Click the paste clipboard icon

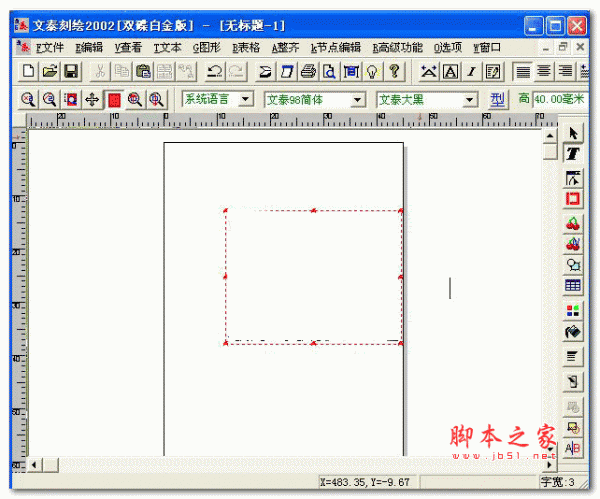point(143,72)
